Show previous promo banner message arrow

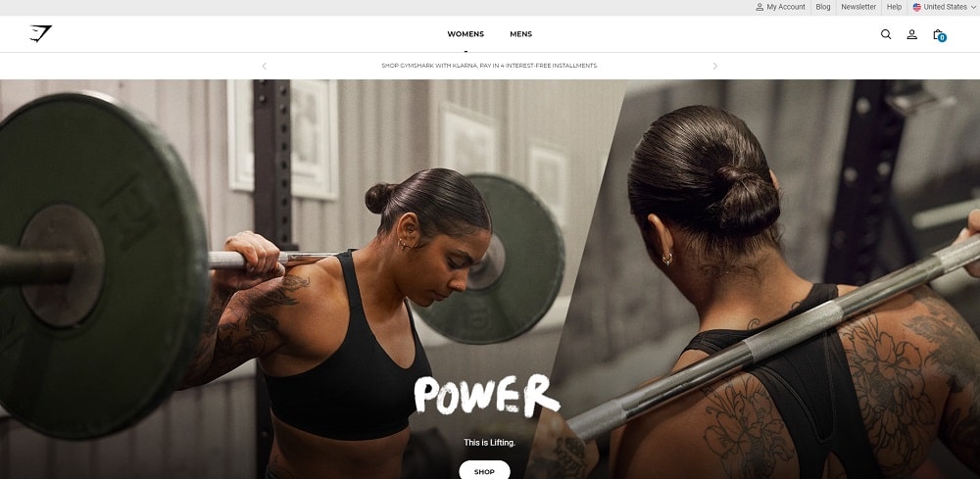pyautogui.click(x=264, y=66)
